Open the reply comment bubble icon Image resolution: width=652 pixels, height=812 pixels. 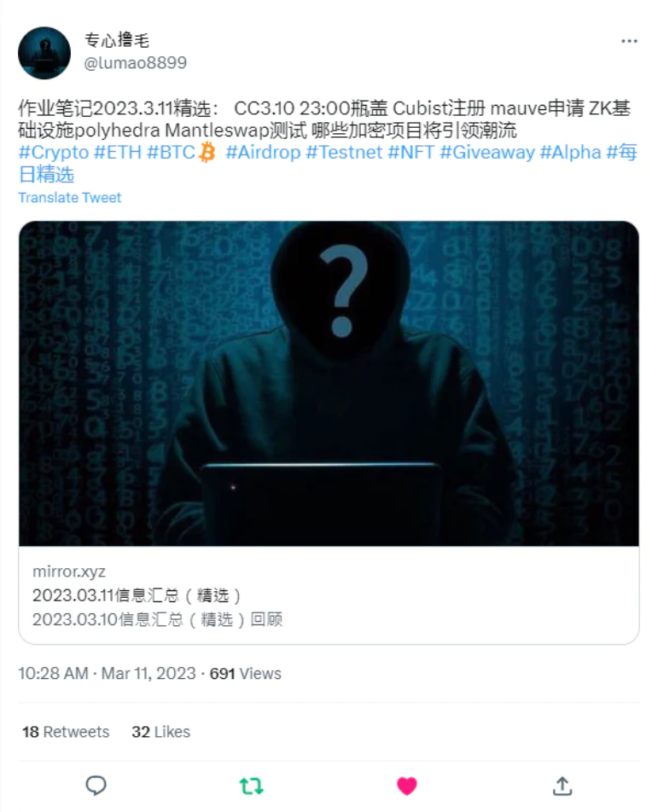(96, 786)
